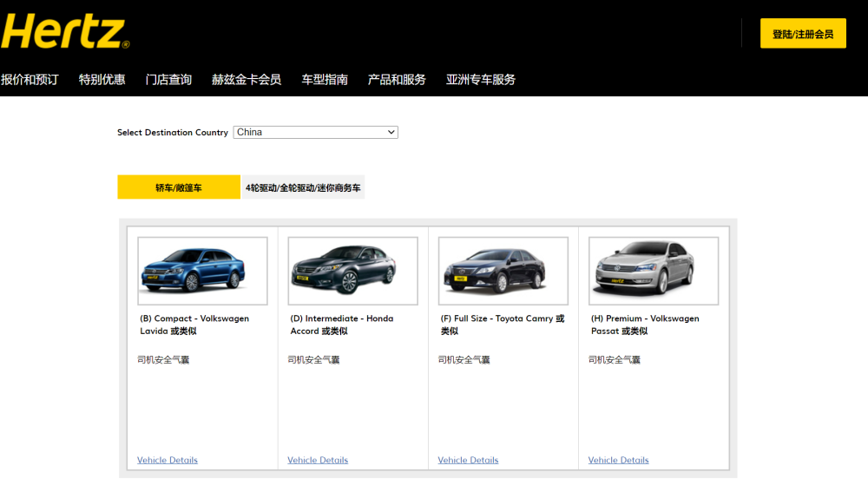
Task: Open Vehicle Details for Full Size Camry
Action: (468, 460)
